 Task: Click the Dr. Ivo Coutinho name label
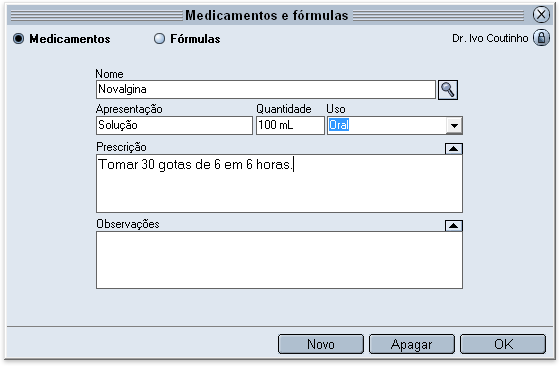coord(490,38)
